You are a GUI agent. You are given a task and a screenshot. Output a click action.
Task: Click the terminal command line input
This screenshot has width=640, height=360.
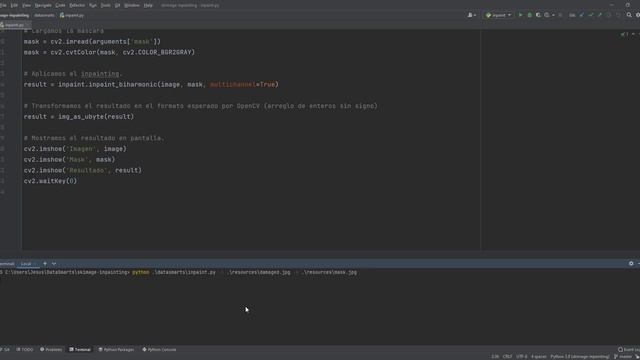coord(178,272)
